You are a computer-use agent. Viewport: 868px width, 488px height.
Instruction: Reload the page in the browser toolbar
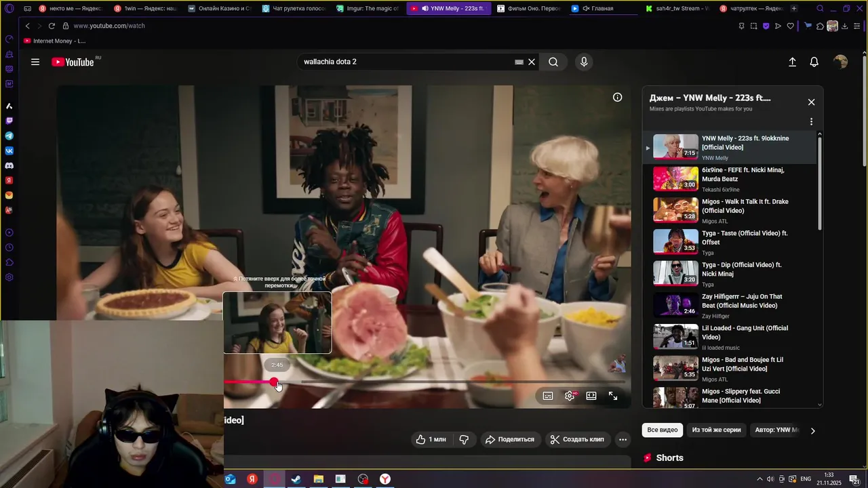click(x=52, y=26)
